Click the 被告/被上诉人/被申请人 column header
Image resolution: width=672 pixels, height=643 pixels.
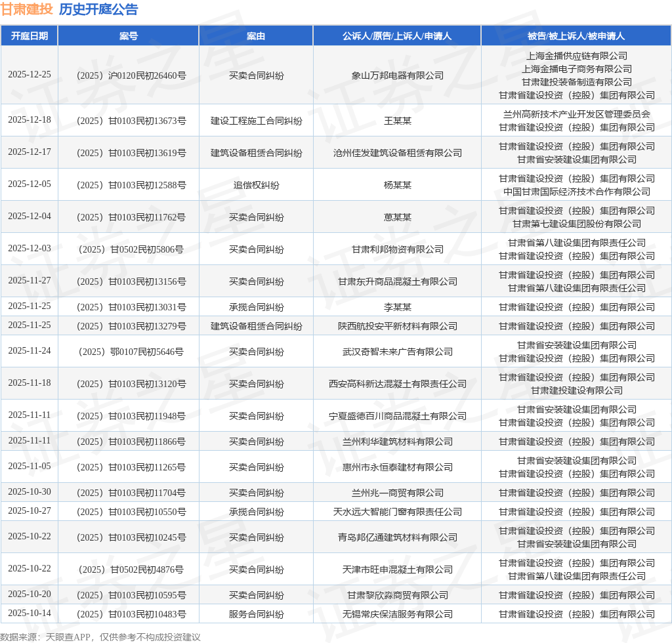[576, 36]
